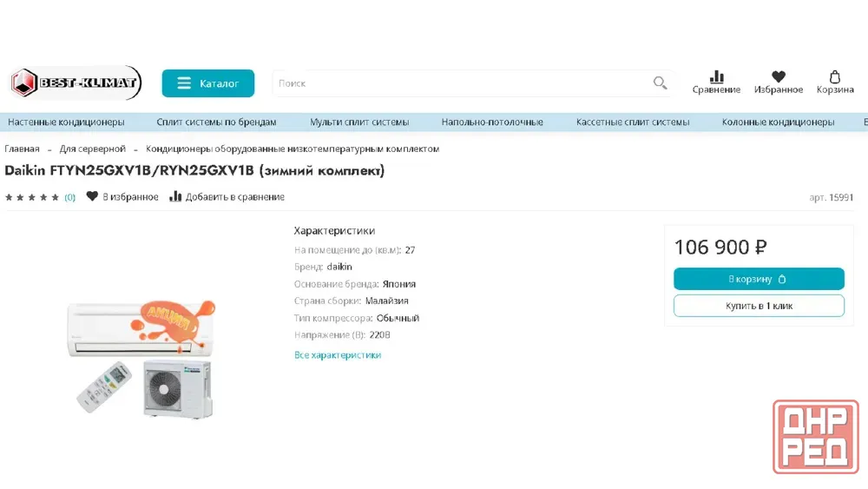Image resolution: width=868 pixels, height=489 pixels.
Task: Select the price 106 900 ₽
Action: point(720,247)
